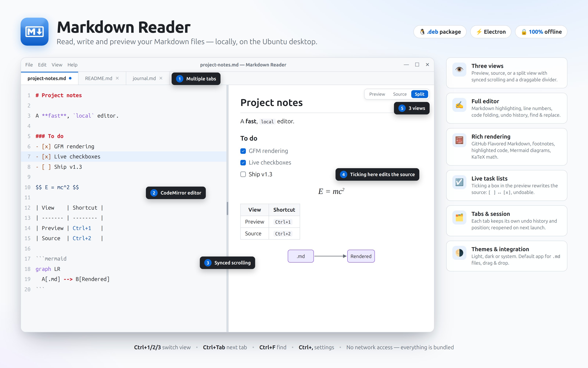This screenshot has height=368, width=588.
Task: Close the README.md tab
Action: pyautogui.click(x=117, y=78)
